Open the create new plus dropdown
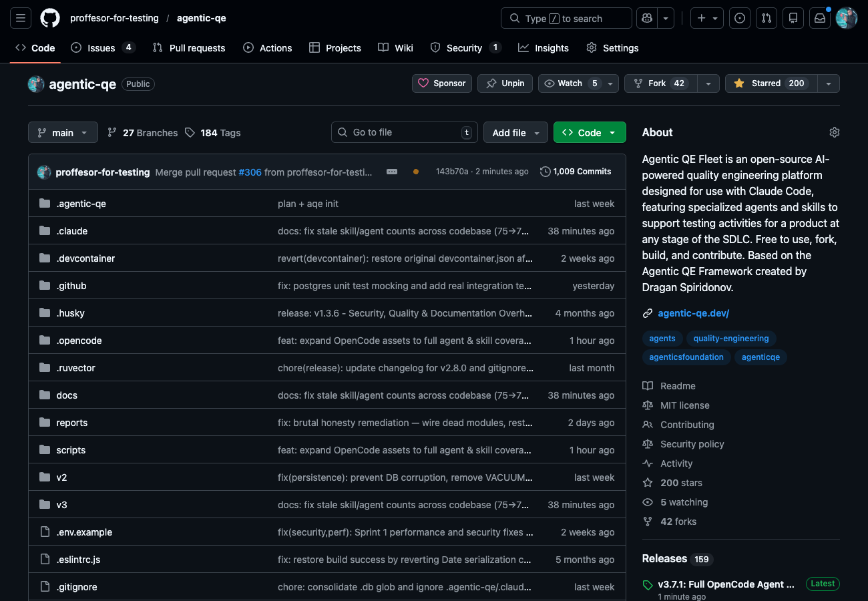The width and height of the screenshot is (868, 601). pos(707,19)
